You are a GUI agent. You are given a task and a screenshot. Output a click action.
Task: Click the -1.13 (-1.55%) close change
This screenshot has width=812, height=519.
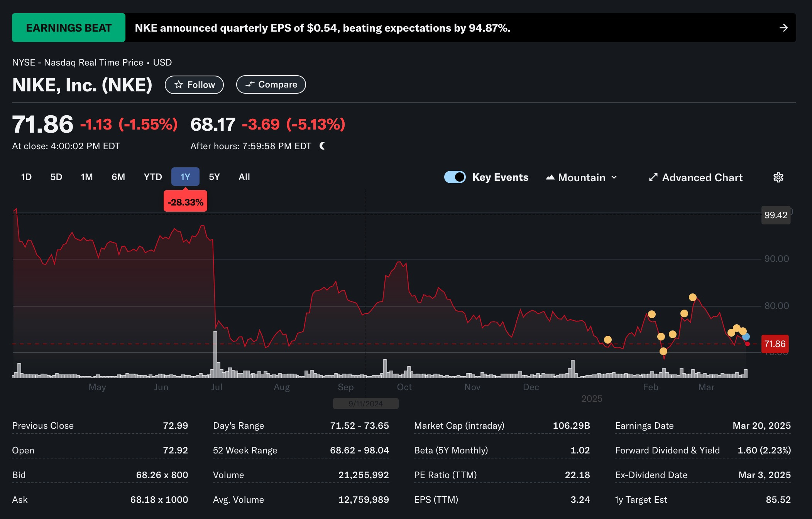(129, 124)
